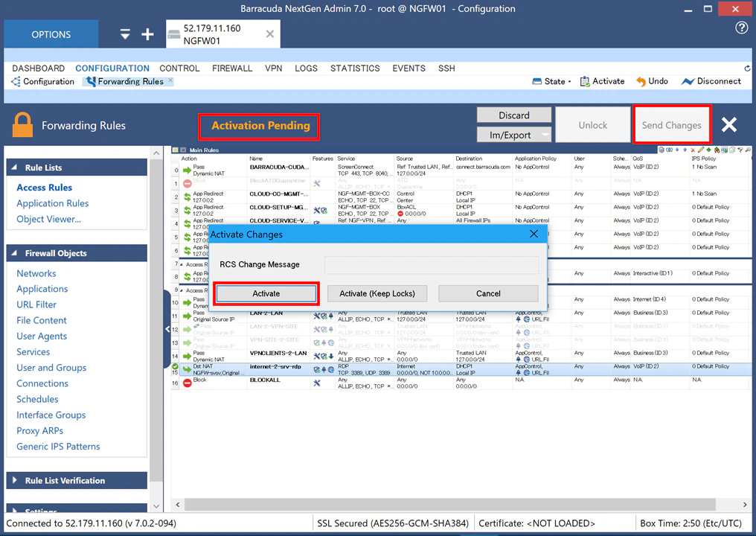Click the Activate icon in top toolbar
The width and height of the screenshot is (756, 536).
click(584, 82)
